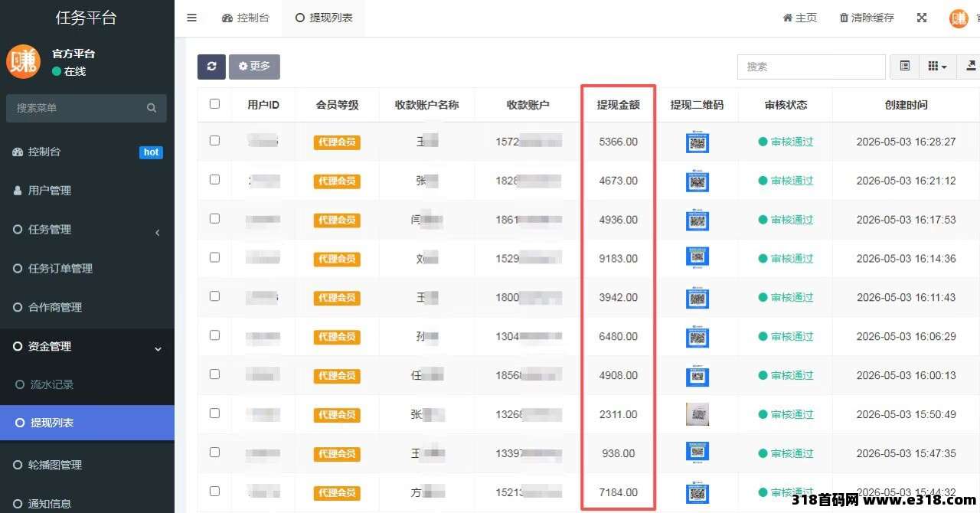Click the refresh table button
980x513 pixels.
[211, 67]
